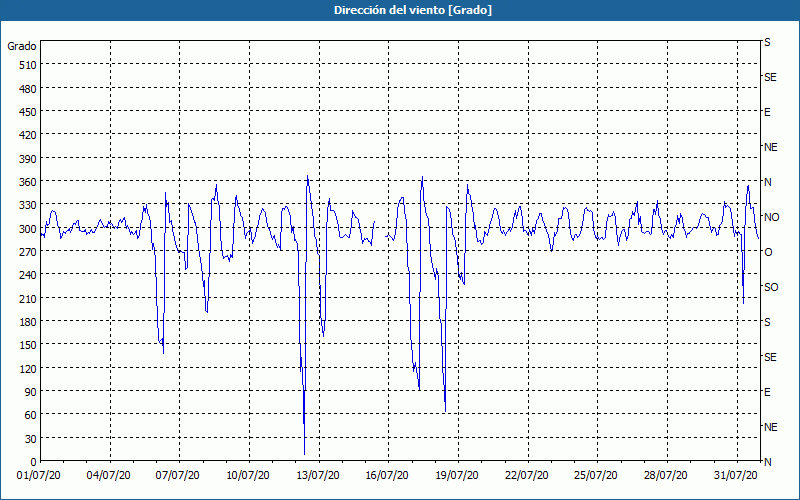Viewport: 800px width, 500px height.
Task: Pick the 60 degree axis label
Action: pos(31,415)
